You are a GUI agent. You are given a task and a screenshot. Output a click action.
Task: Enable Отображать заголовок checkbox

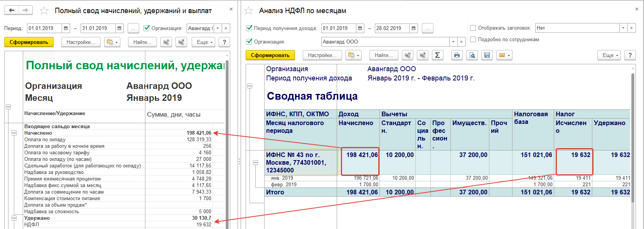pyautogui.click(x=473, y=28)
